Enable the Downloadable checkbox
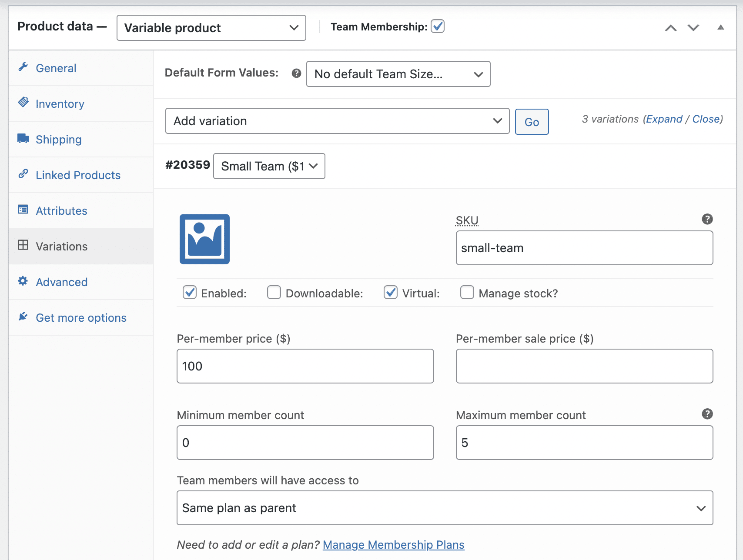Screen dimensions: 743x560 tap(274, 293)
